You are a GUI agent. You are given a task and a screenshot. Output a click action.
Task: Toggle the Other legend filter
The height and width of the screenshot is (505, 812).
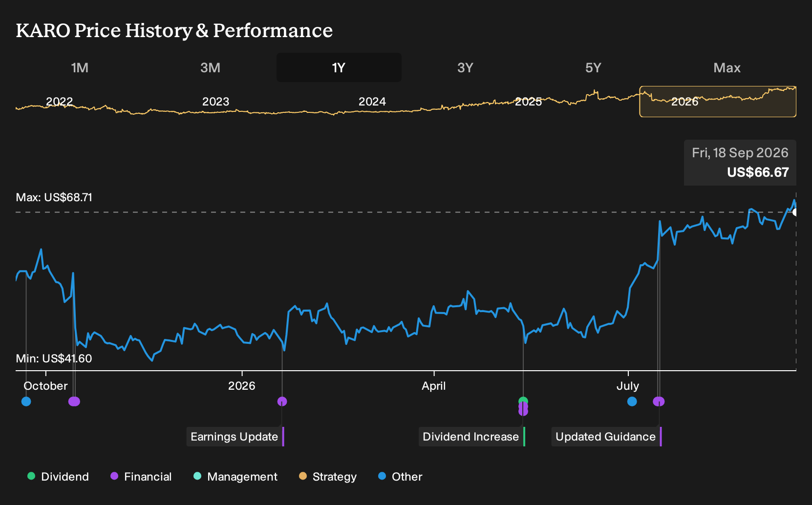[x=400, y=477]
